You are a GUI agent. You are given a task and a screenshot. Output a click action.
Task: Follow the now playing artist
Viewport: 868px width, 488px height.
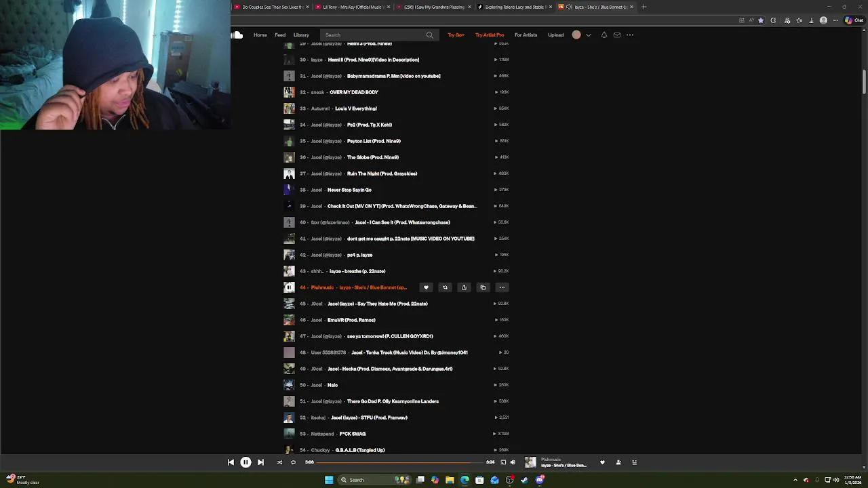[618, 462]
